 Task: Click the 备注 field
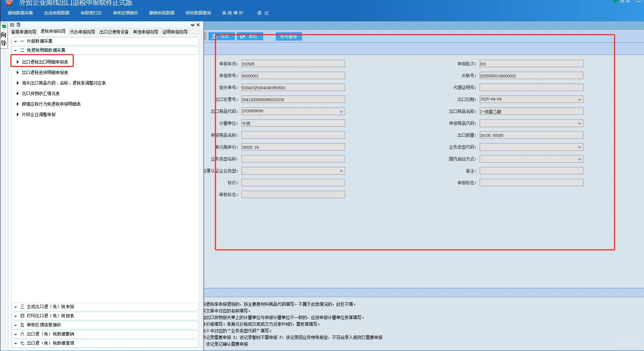[x=531, y=171]
